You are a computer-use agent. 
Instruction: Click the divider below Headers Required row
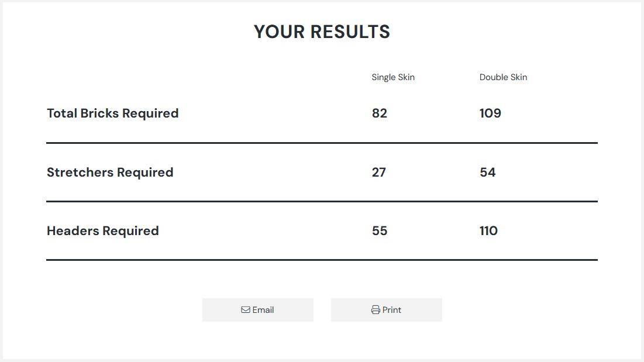coord(322,260)
